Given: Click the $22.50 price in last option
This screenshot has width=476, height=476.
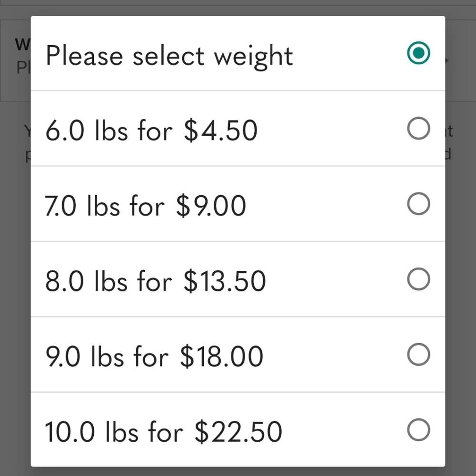Looking at the screenshot, I should click(238, 432).
